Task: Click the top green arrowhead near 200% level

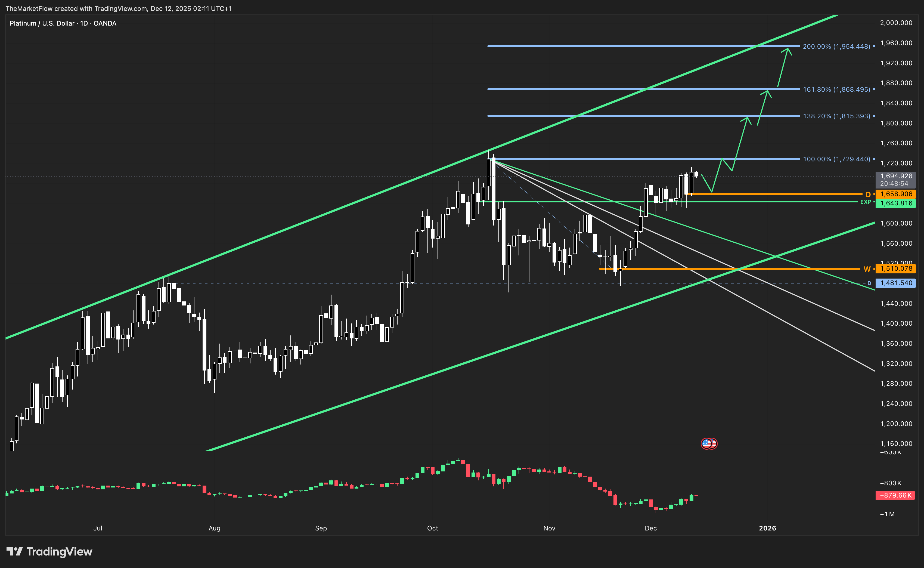Action: click(x=787, y=50)
